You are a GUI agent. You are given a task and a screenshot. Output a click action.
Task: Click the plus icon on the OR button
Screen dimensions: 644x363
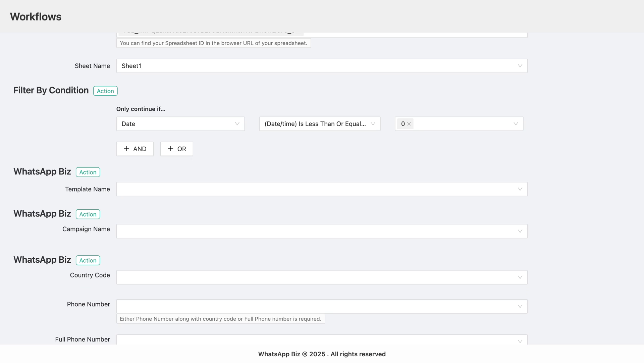tap(170, 149)
